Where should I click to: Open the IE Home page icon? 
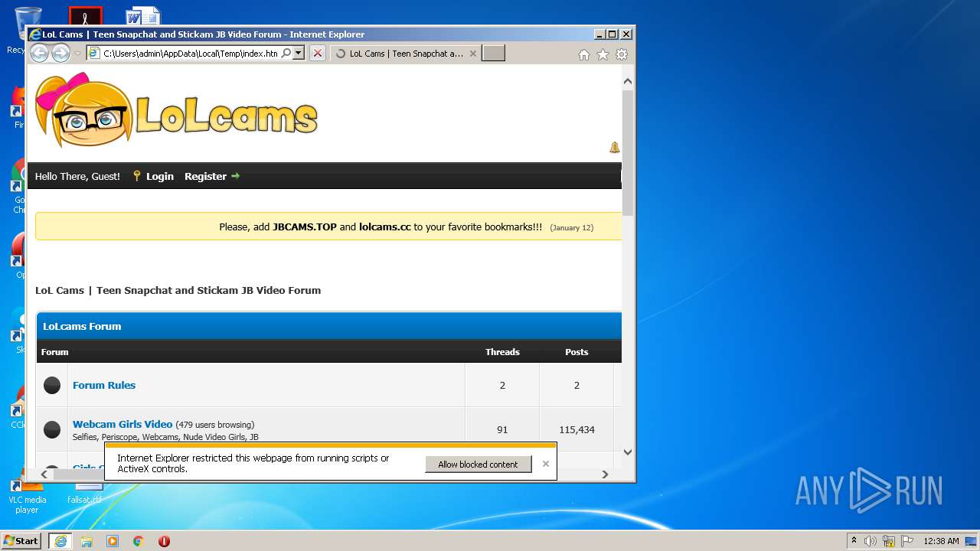pyautogui.click(x=584, y=54)
